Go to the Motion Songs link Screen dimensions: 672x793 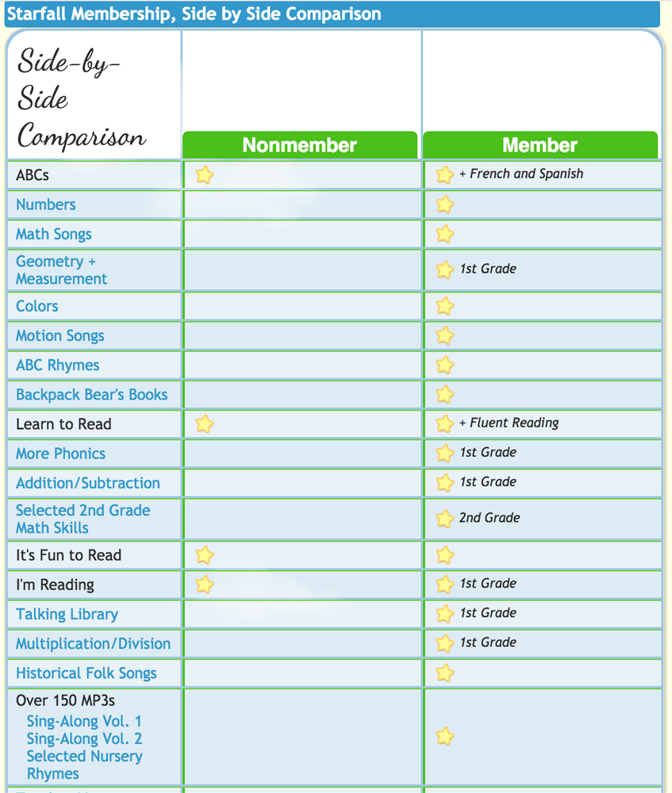[60, 335]
